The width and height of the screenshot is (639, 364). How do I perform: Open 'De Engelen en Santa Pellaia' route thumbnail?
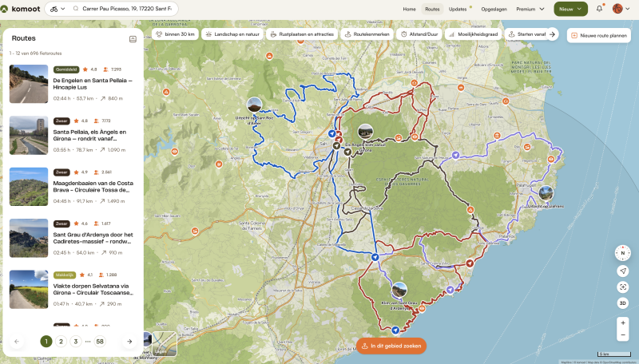(x=29, y=84)
